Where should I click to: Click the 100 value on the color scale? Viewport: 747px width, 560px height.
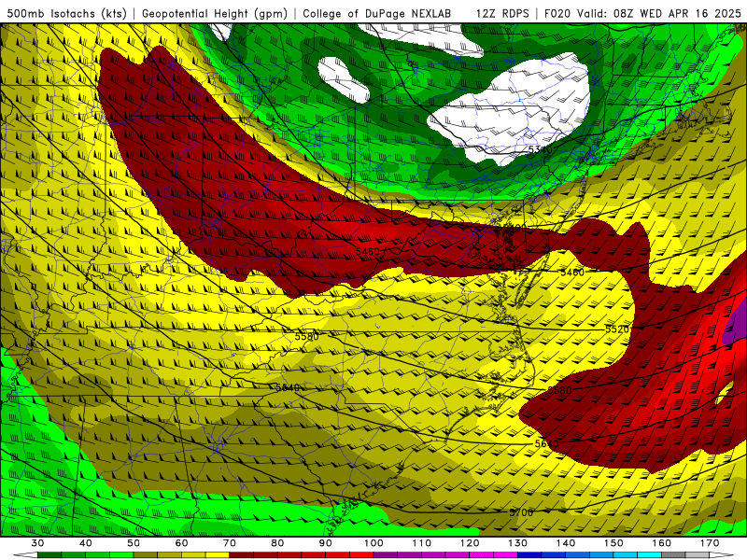[373, 543]
